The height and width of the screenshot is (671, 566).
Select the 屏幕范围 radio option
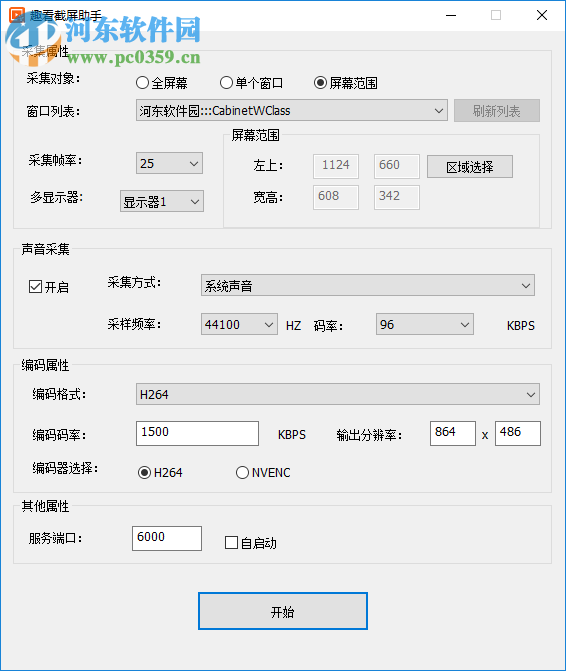pyautogui.click(x=345, y=83)
